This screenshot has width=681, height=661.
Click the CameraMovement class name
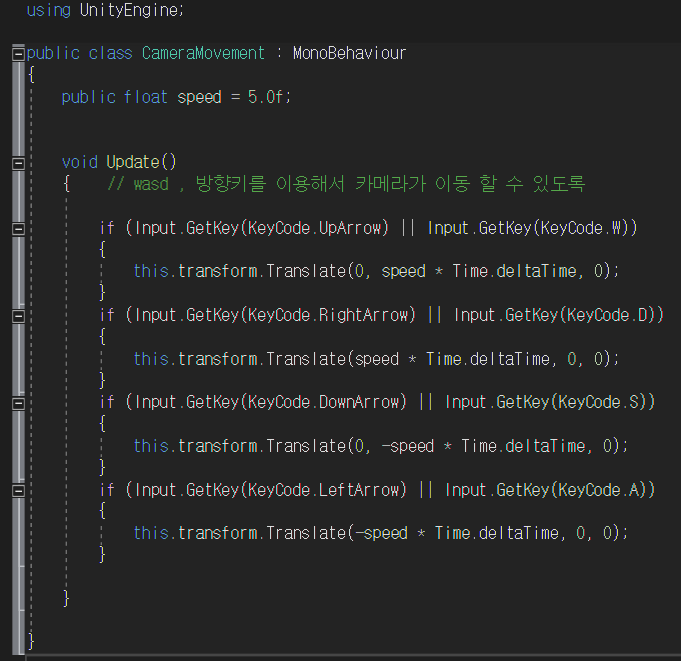(203, 53)
